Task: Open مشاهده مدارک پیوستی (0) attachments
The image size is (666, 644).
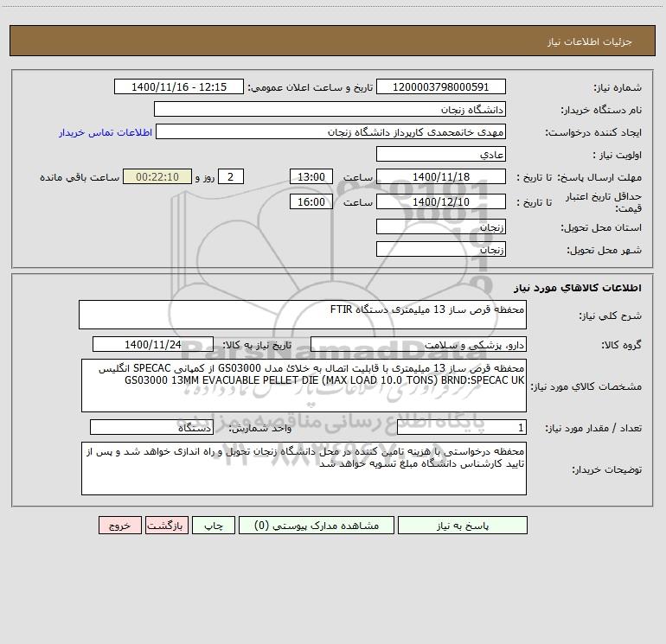Action: coord(317,525)
